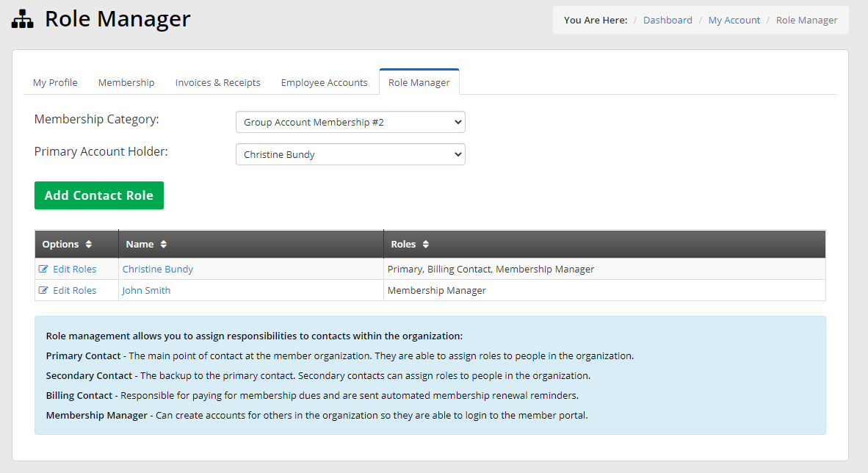
Task: Click the Primary Account Holder label
Action: tap(101, 151)
